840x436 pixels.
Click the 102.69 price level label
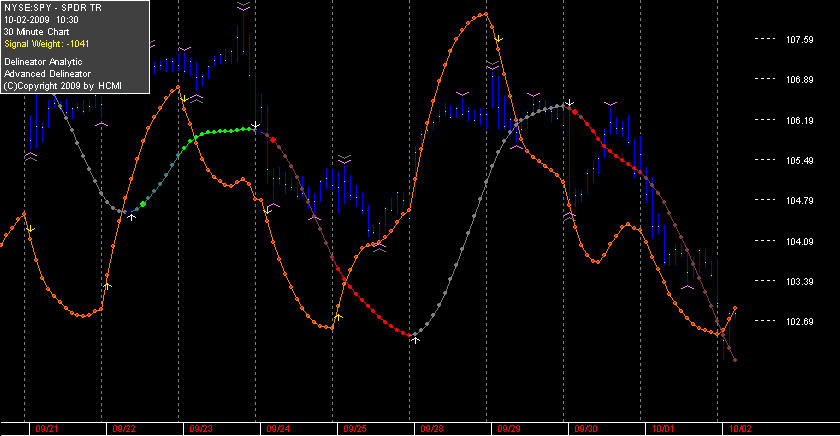[799, 322]
